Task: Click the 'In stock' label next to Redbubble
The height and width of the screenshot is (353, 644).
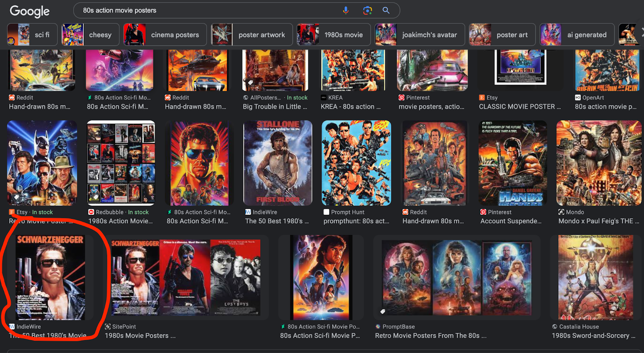Action: [x=138, y=212]
